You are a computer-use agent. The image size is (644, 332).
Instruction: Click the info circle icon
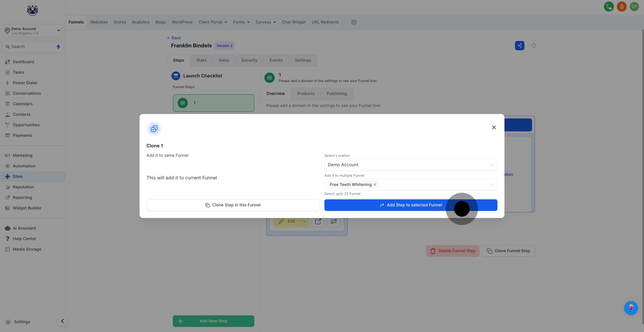(x=534, y=46)
